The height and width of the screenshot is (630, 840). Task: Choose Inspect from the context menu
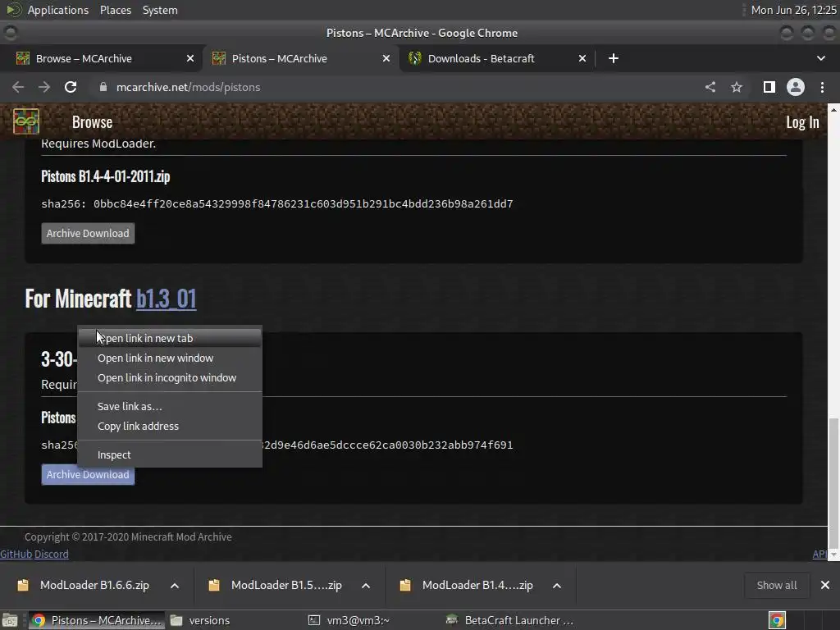click(170, 454)
